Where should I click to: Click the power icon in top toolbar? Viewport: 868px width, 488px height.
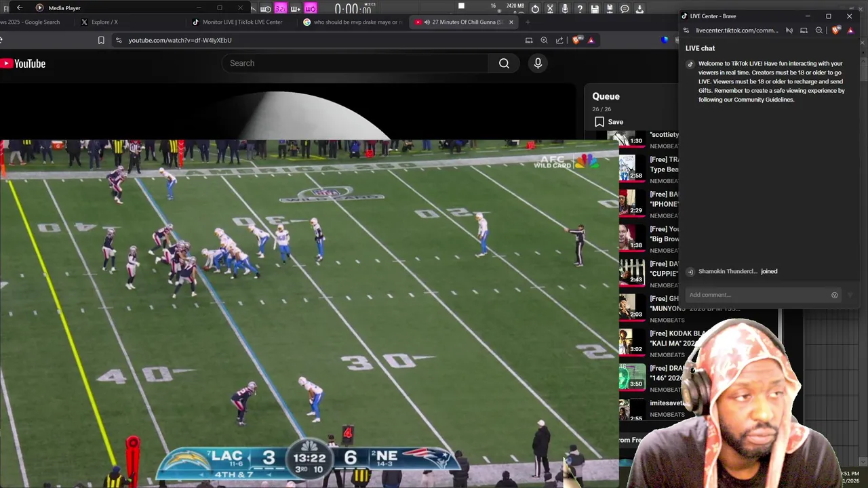(535, 9)
